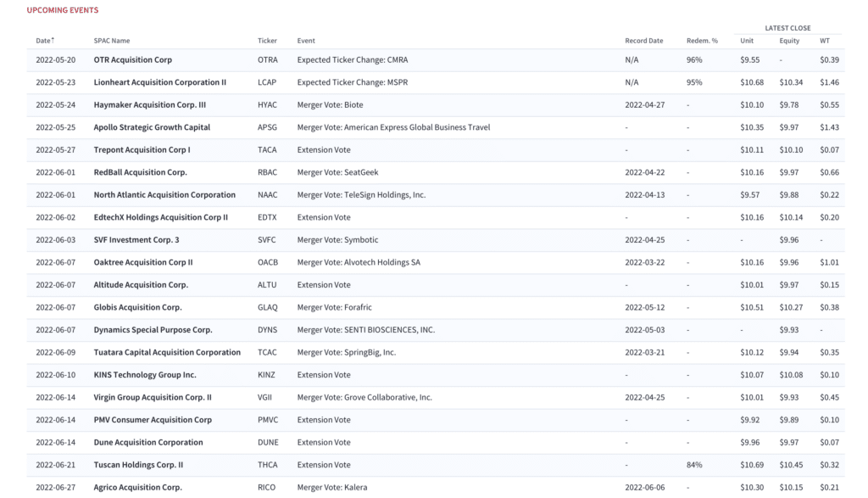Open Agrico Acquisition Corp. link
This screenshot has height=498, width=868.
[x=138, y=488]
